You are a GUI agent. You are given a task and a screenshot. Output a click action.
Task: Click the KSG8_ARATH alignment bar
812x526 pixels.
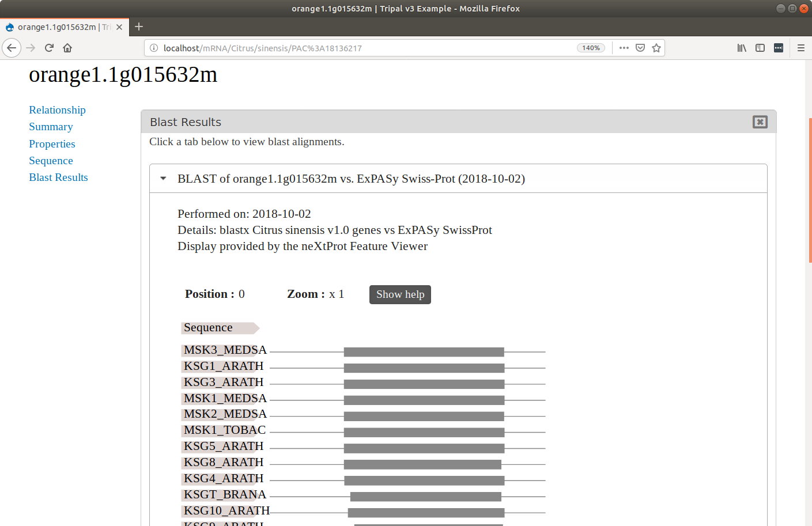422,464
